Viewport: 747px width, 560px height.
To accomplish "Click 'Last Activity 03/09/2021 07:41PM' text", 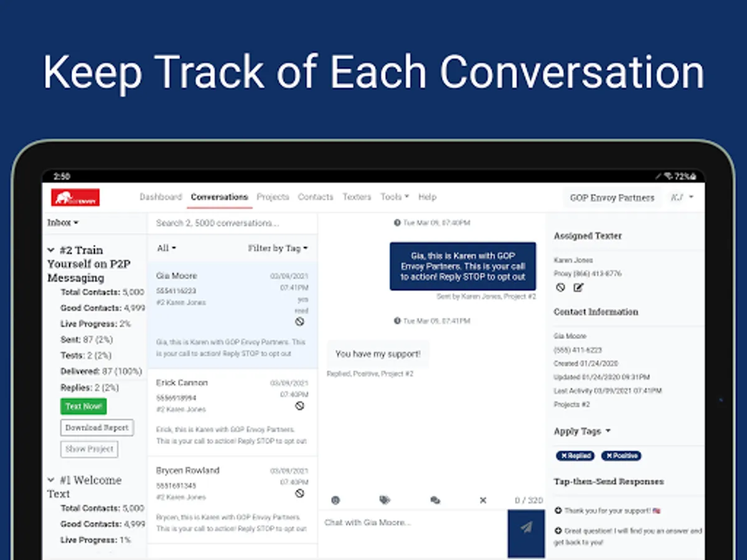I will click(608, 391).
